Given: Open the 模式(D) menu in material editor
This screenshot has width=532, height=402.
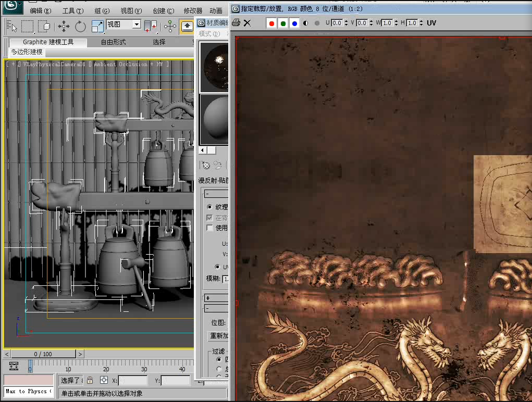Looking at the screenshot, I should [209, 33].
